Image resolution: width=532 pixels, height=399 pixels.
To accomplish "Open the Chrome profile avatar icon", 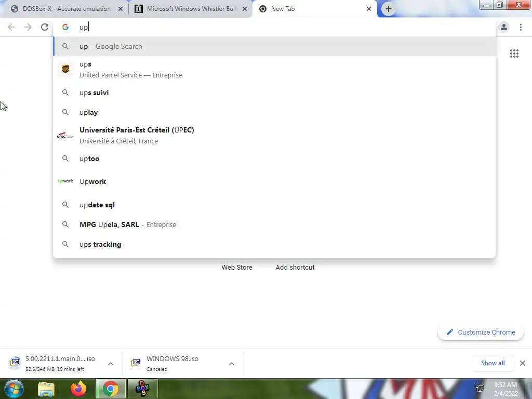I will 504,27.
